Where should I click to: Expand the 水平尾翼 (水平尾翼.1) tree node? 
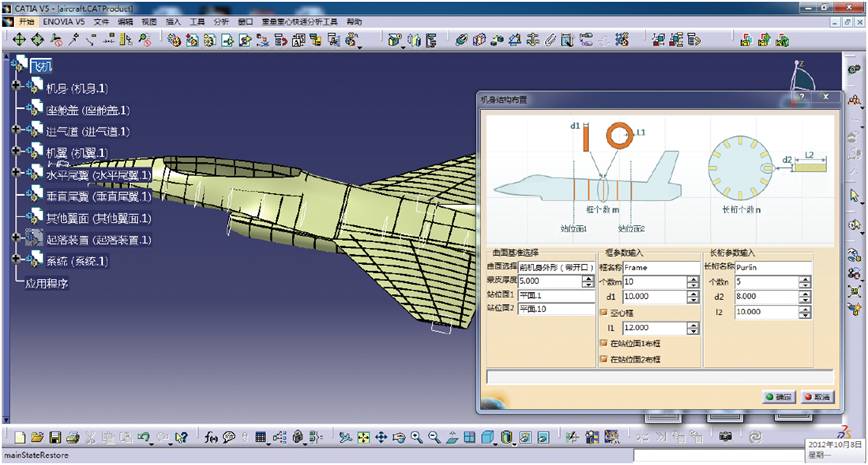[x=16, y=172]
